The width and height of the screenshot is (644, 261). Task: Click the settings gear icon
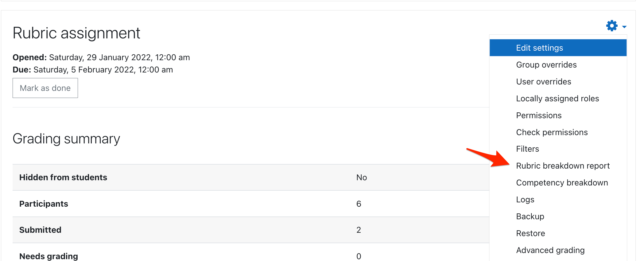[x=611, y=26]
